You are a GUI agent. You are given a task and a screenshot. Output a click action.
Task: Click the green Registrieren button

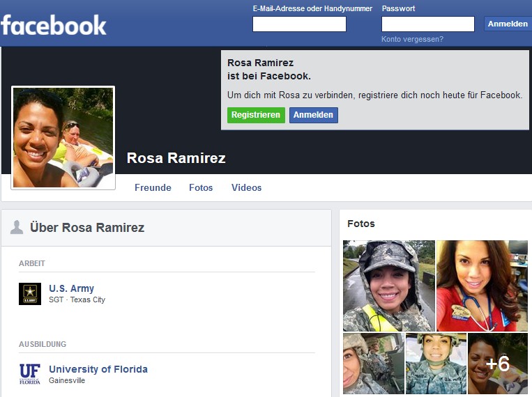[256, 115]
